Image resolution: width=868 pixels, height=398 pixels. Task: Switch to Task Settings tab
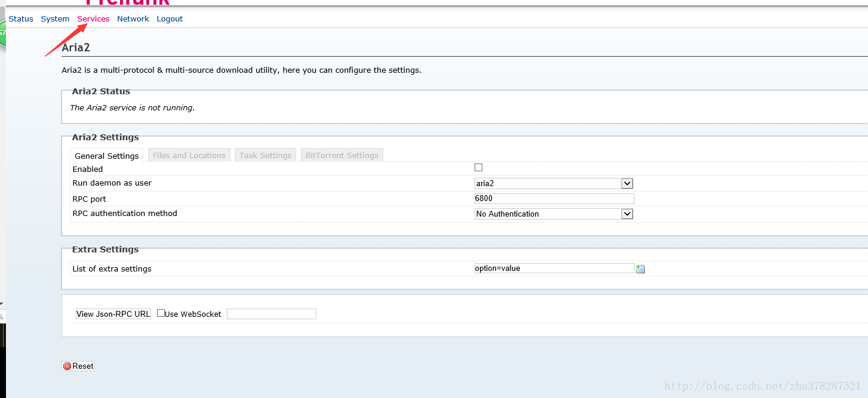click(x=265, y=155)
